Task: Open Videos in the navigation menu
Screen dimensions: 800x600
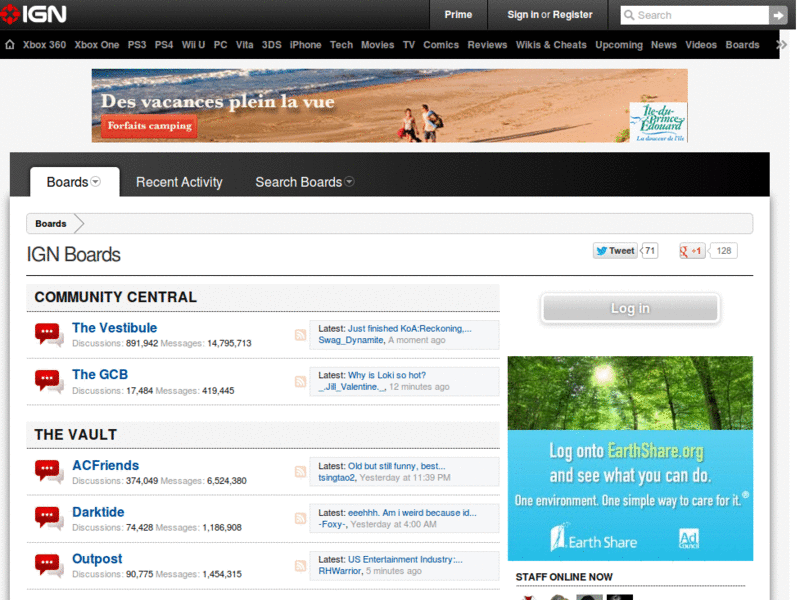Action: point(701,45)
